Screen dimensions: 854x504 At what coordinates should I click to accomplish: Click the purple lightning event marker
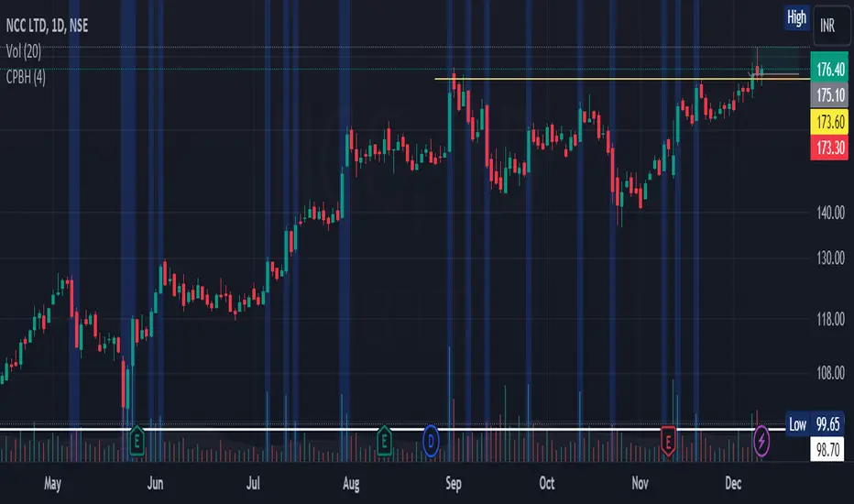pos(761,441)
